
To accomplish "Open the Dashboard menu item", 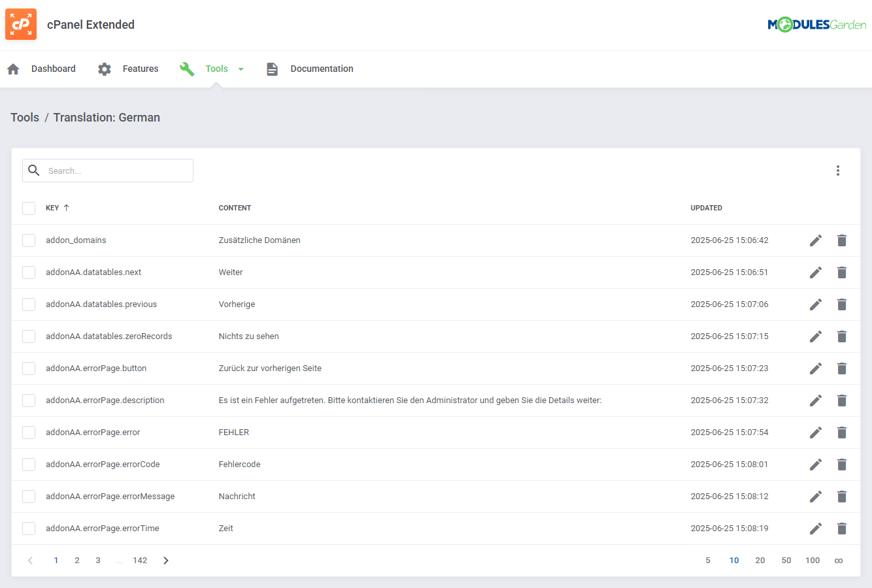I will point(54,69).
